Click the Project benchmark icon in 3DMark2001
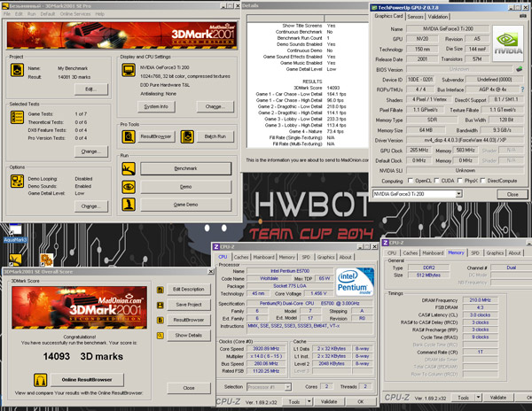 [17, 70]
